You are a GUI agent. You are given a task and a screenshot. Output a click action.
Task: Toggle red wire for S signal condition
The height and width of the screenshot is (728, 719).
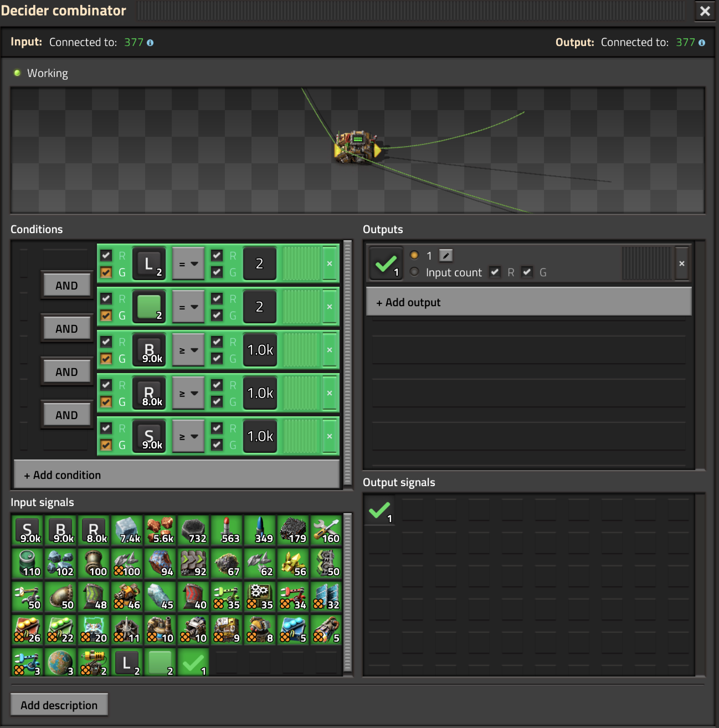(106, 428)
